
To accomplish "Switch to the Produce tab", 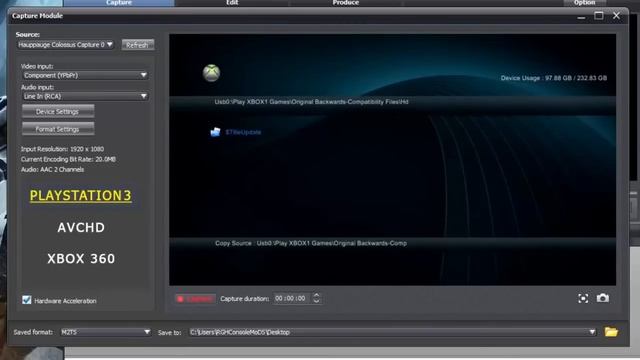I will (x=345, y=3).
